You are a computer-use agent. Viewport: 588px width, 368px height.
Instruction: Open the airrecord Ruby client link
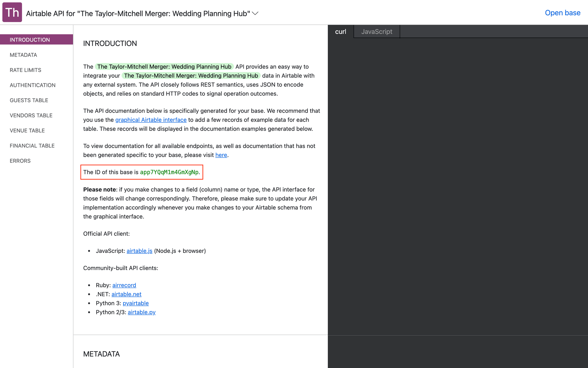click(124, 285)
